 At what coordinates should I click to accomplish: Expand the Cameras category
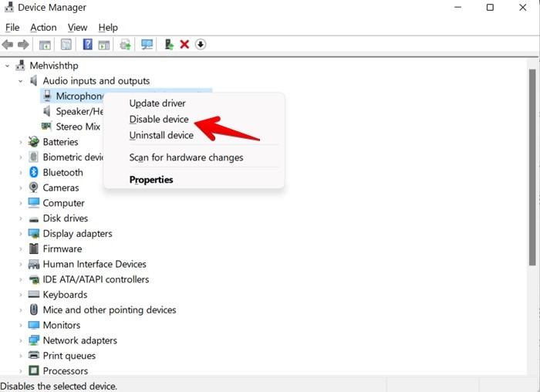(21, 188)
